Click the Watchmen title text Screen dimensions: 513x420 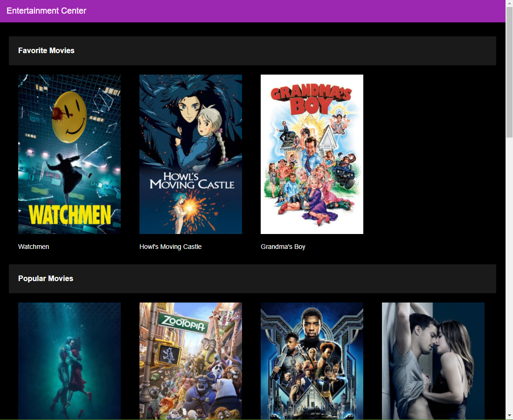click(x=34, y=247)
